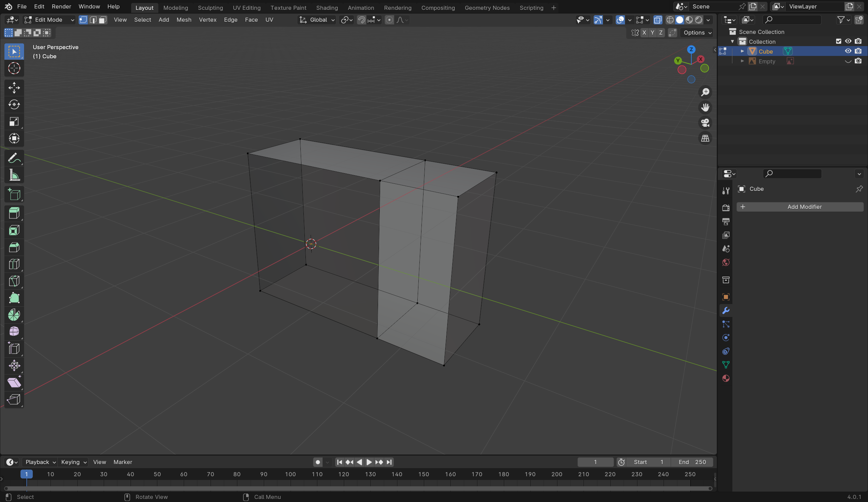Screen dimensions: 868x502
Task: Toggle camera view in the viewport
Action: (x=705, y=123)
